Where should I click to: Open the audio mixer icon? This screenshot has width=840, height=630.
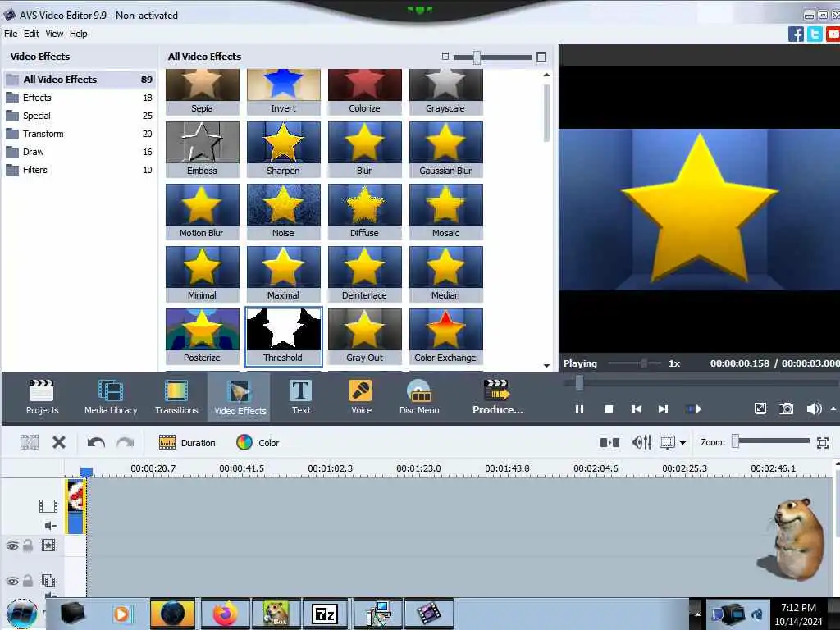pyautogui.click(x=641, y=442)
